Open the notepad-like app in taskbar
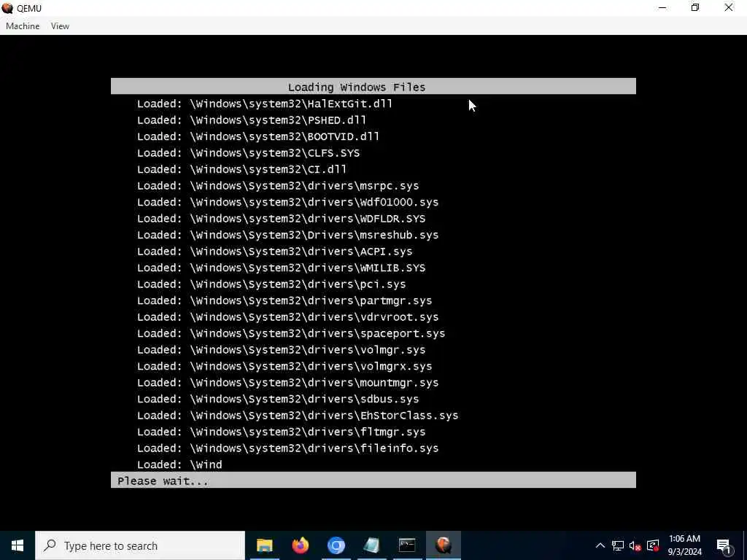The height and width of the screenshot is (560, 747). [371, 545]
